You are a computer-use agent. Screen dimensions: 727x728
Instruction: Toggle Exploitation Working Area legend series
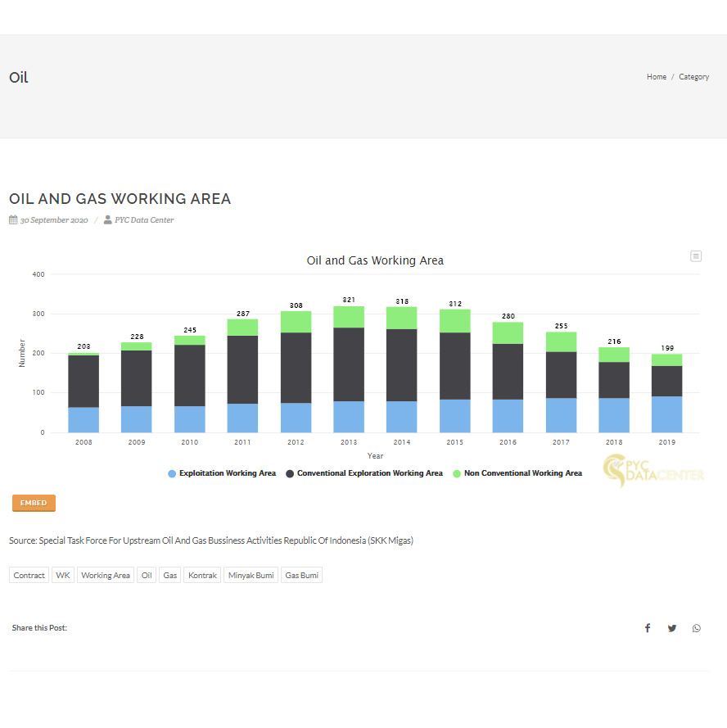(x=222, y=473)
